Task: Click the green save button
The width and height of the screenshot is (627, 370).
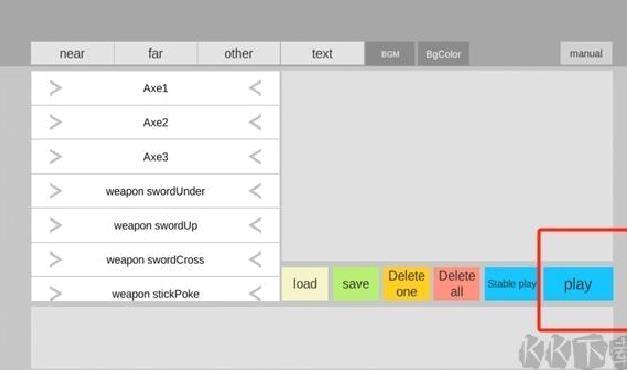Action: tap(355, 284)
